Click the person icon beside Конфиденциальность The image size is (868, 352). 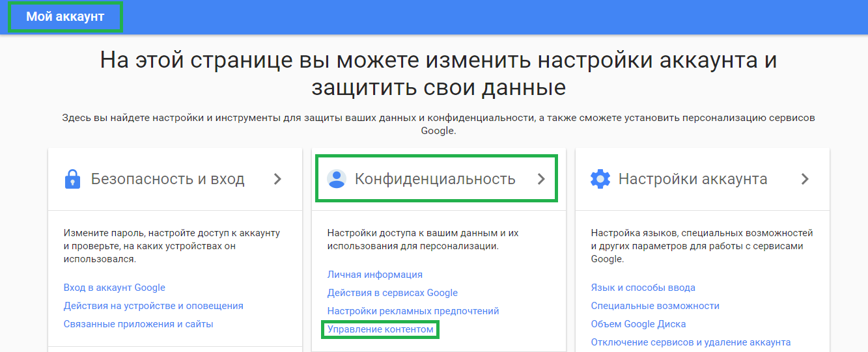click(x=336, y=179)
